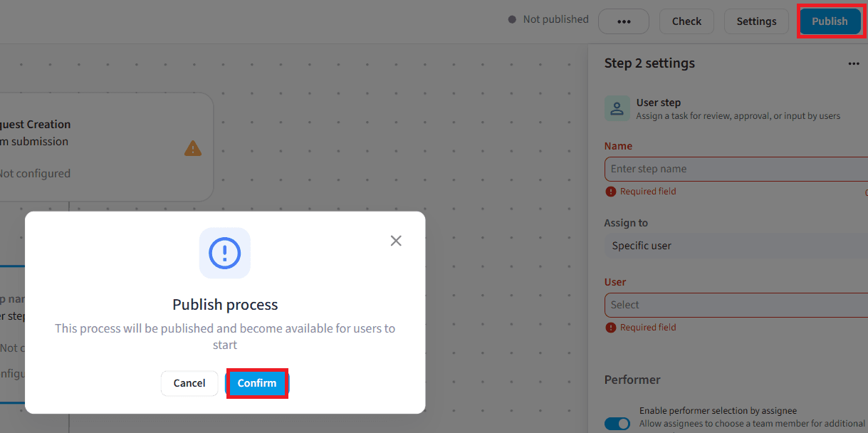Open the User Select dropdown
Viewport: 868px width, 433px height.
(x=736, y=305)
